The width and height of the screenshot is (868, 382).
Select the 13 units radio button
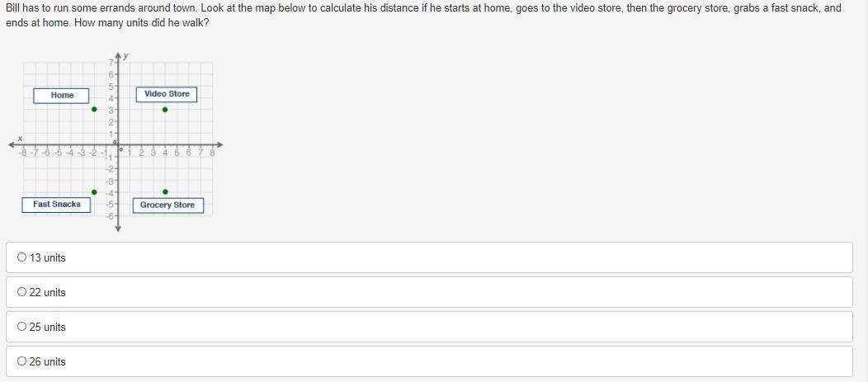(x=21, y=257)
